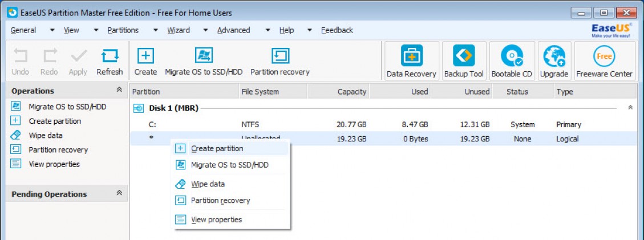Click View properties link in Operations
This screenshot has width=644, height=240.
point(54,164)
